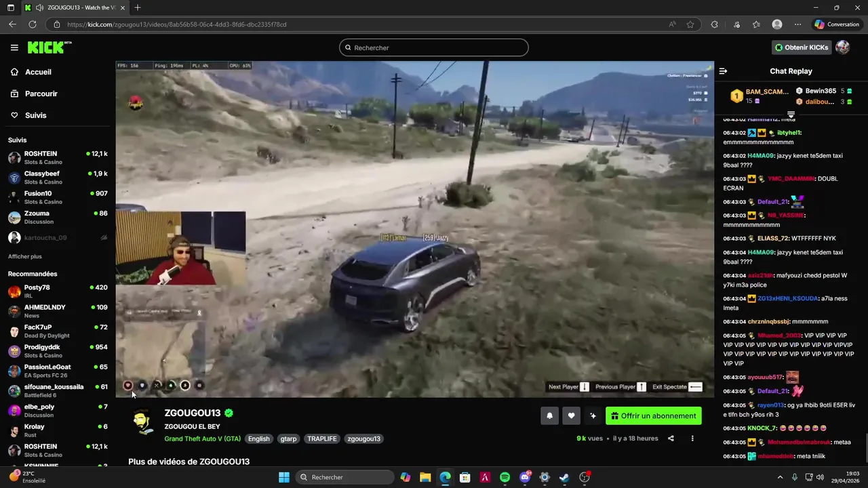Open recommended channel Posty78
The height and width of the screenshot is (488, 868).
[x=58, y=291]
